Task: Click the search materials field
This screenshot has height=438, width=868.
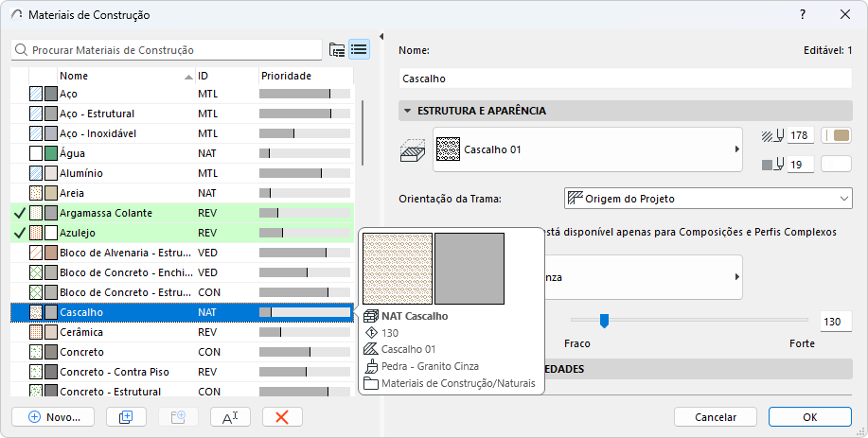Action: [x=166, y=50]
